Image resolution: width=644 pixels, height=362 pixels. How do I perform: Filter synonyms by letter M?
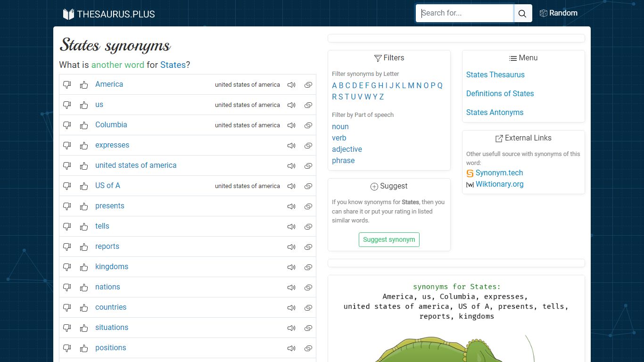pos(411,85)
